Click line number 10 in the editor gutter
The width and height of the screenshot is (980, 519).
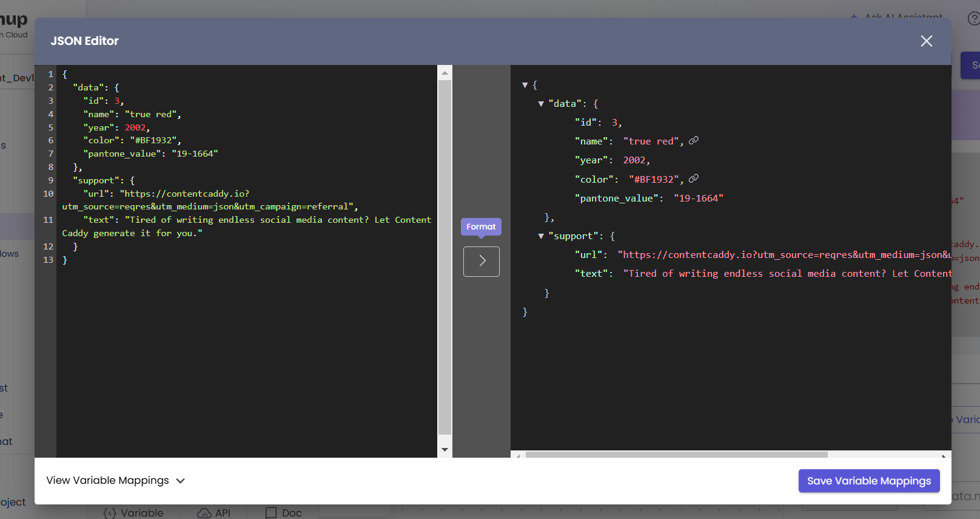tap(49, 194)
